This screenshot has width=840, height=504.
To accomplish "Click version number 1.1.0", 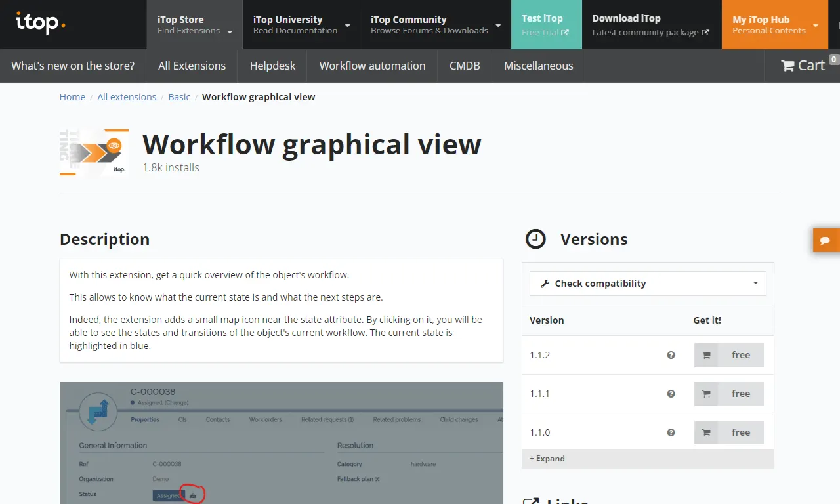I will [x=539, y=432].
